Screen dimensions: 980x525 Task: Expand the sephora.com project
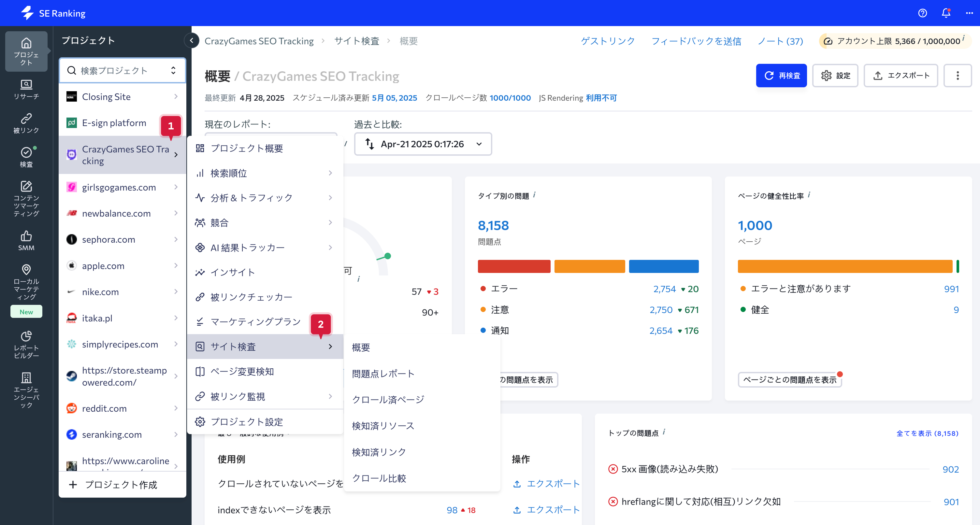(176, 239)
